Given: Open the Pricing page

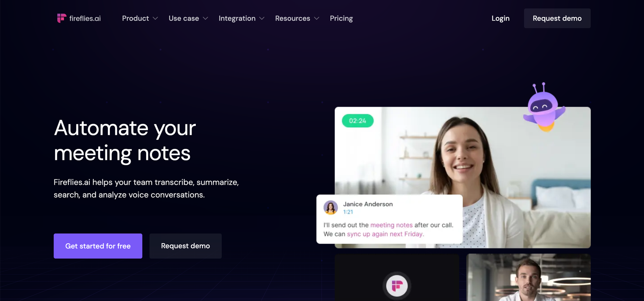Looking at the screenshot, I should (x=341, y=18).
